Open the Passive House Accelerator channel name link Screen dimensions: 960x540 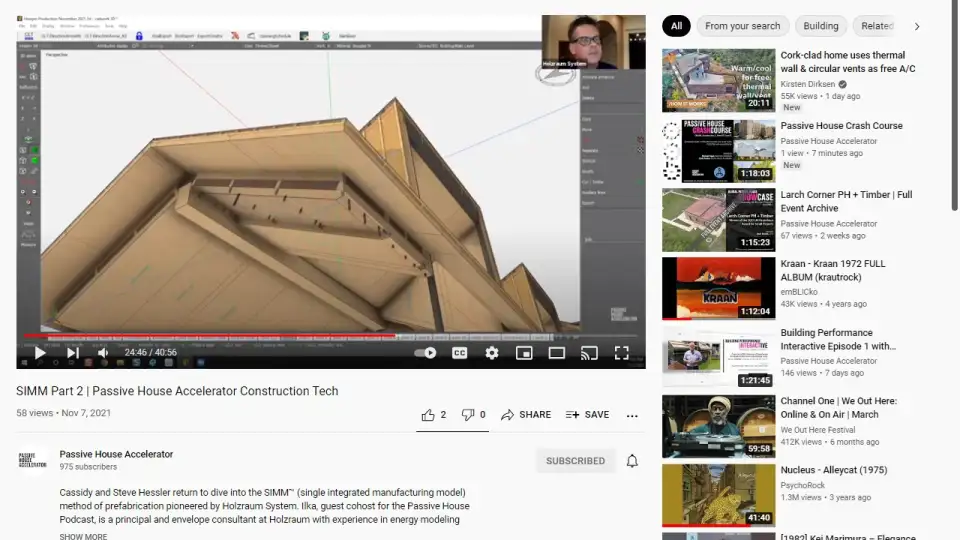[116, 454]
